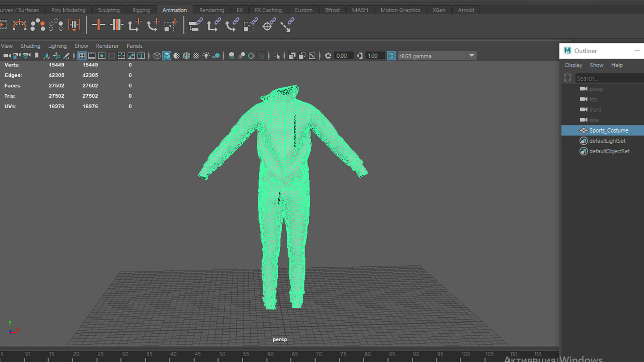This screenshot has height=362, width=644.
Task: Select defaultLightSet in the Outliner
Action: [602, 141]
